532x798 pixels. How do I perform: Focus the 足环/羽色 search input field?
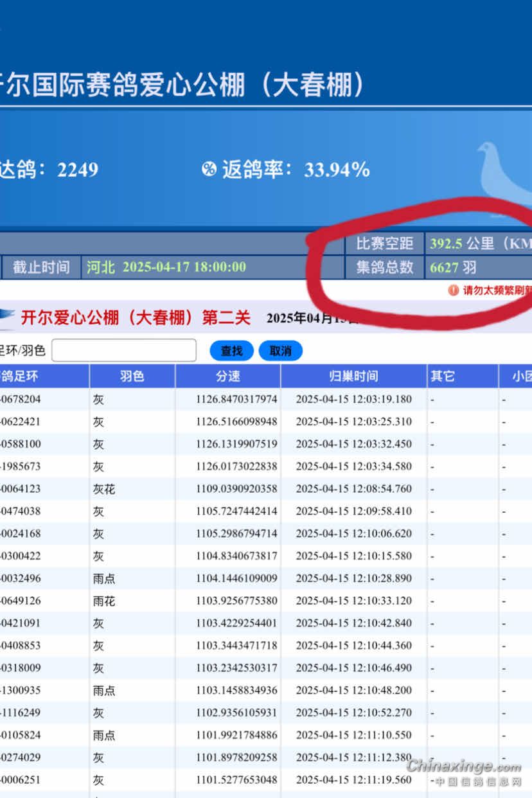click(124, 350)
